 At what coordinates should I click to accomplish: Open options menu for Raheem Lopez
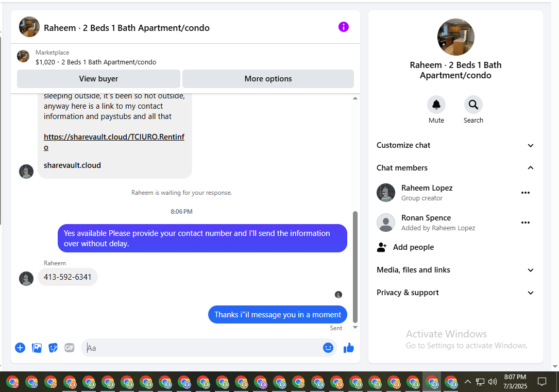click(526, 193)
